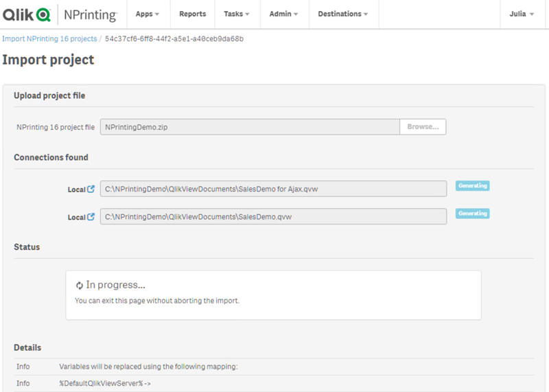
Task: Click the NPrintingDemo.zip project file field
Action: (x=250, y=127)
